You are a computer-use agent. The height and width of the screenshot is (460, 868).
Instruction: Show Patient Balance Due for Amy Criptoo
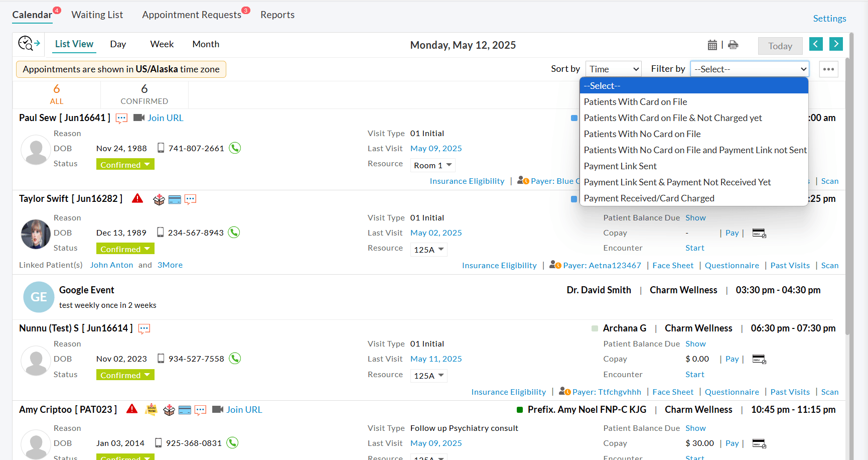point(695,428)
